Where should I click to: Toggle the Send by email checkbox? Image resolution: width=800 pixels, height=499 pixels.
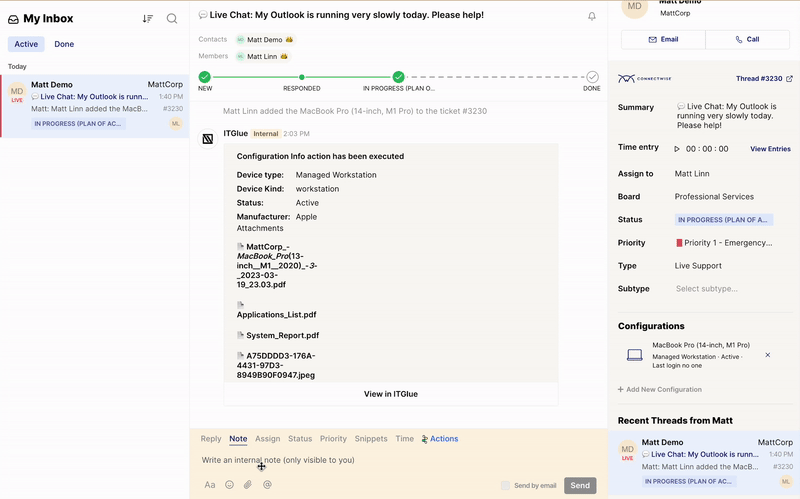(x=505, y=485)
